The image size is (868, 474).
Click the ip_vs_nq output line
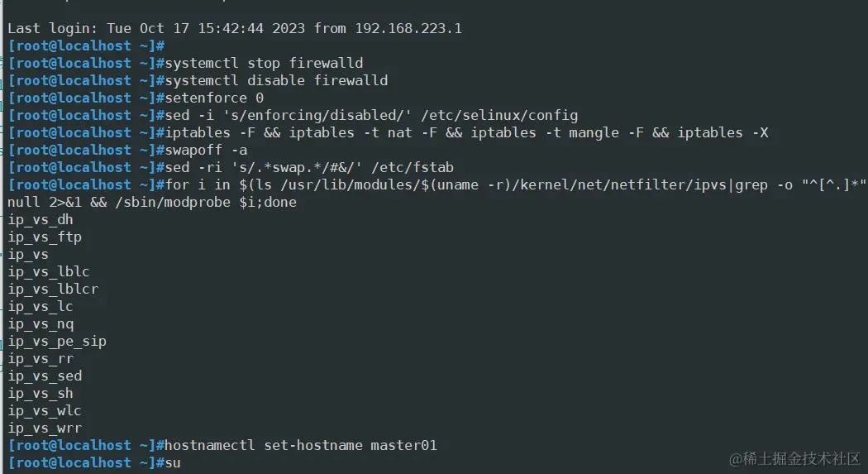pos(41,323)
